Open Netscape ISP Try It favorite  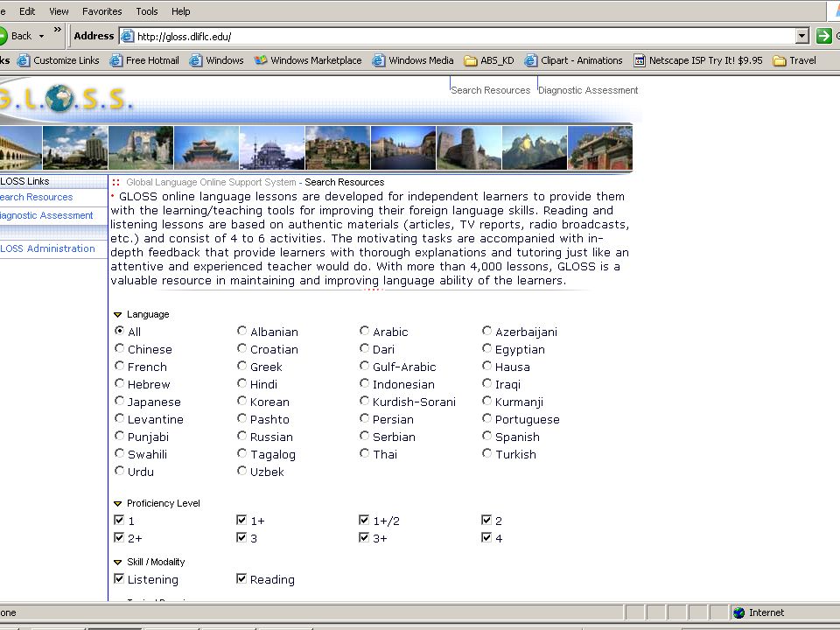point(698,60)
